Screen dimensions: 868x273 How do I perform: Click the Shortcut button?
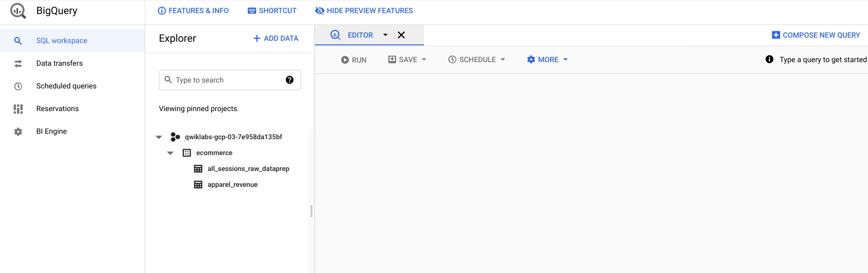coord(272,10)
